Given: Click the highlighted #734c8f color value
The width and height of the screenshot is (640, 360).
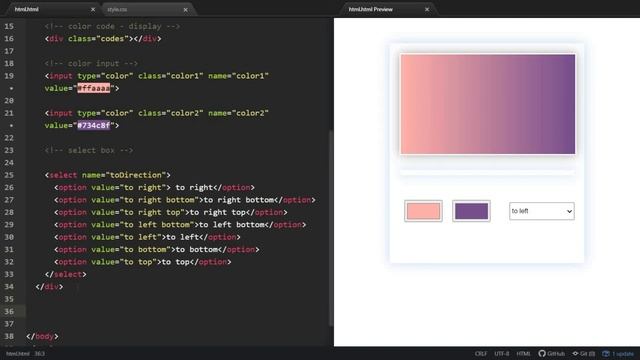Looking at the screenshot, I should point(93,125).
